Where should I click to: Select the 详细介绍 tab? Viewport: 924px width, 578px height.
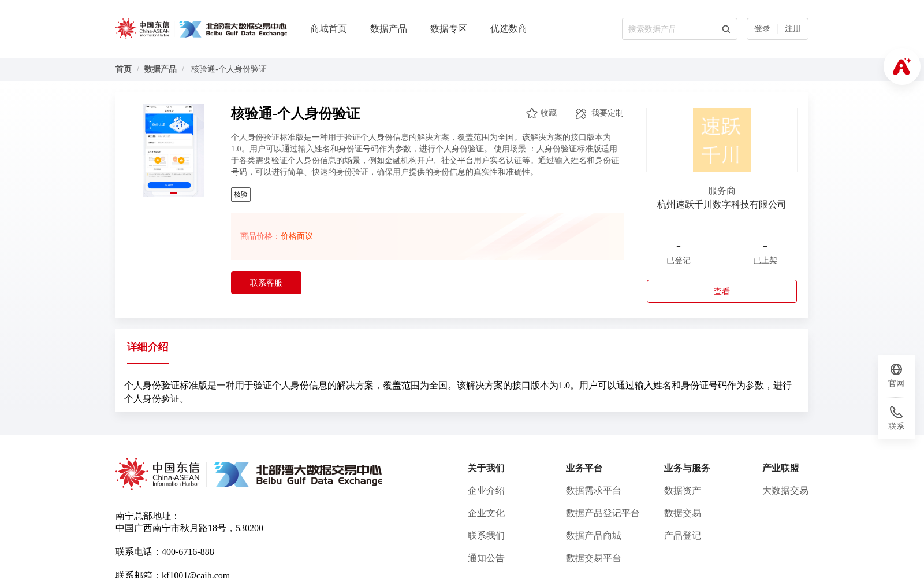coord(148,347)
